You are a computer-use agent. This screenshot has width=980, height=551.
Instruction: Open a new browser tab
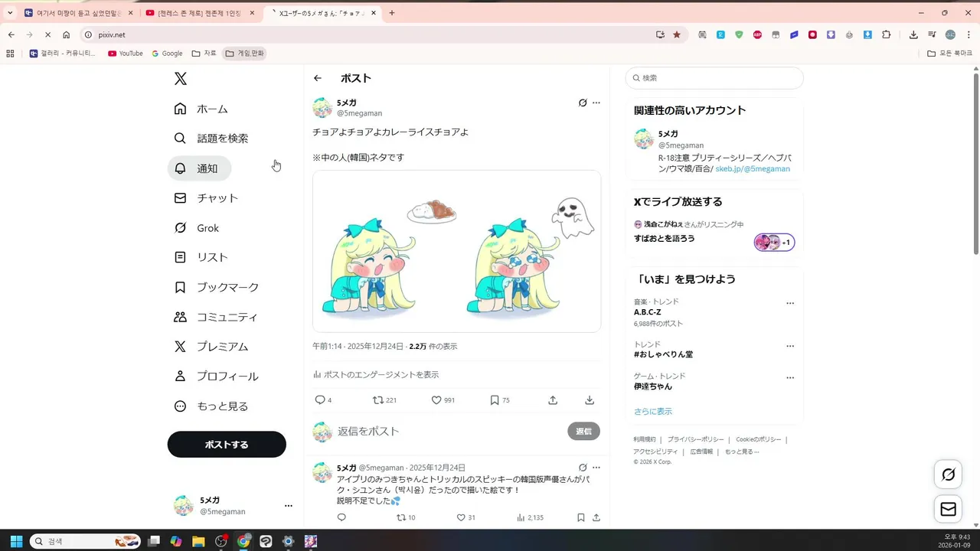click(392, 13)
